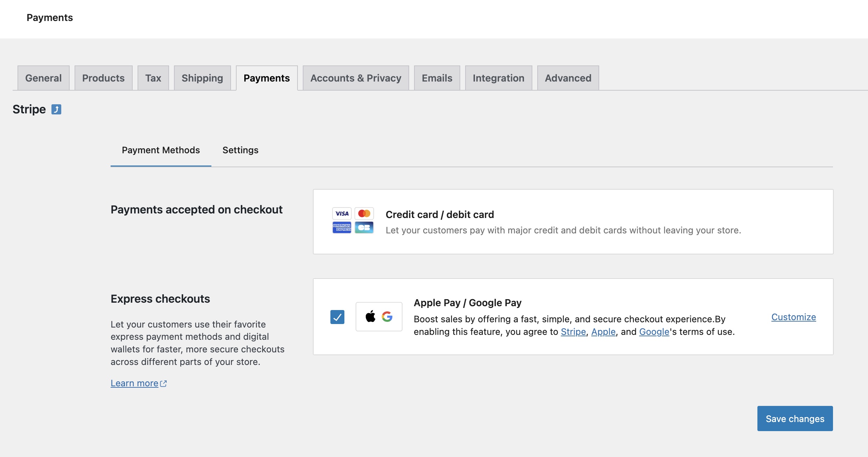Click the Mastercard icon
868x457 pixels.
coord(364,213)
